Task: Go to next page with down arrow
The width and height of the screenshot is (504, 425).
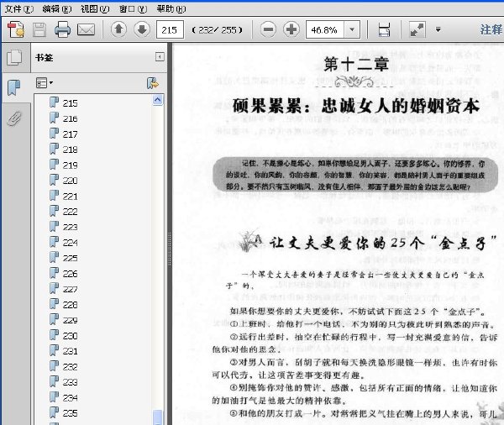Action: (142, 29)
